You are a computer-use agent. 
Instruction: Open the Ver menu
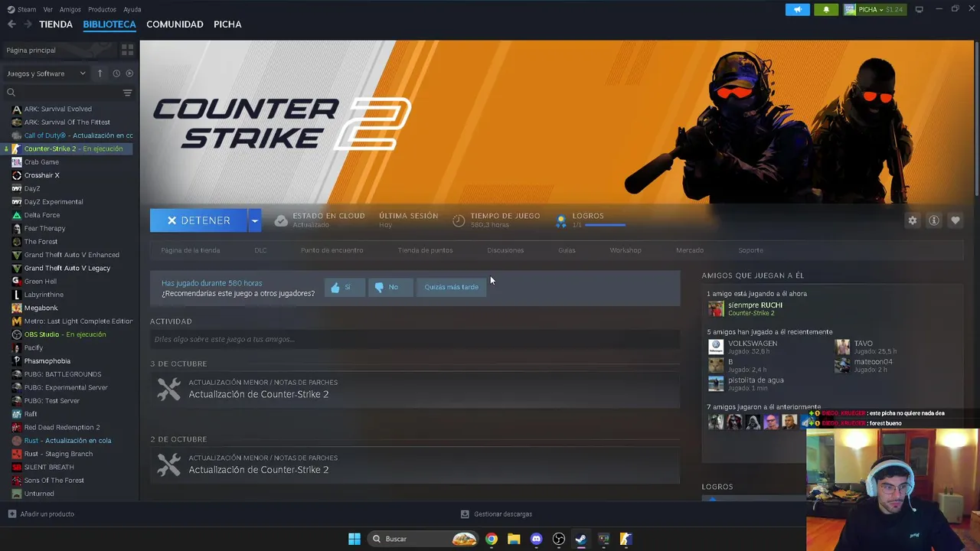coord(48,9)
